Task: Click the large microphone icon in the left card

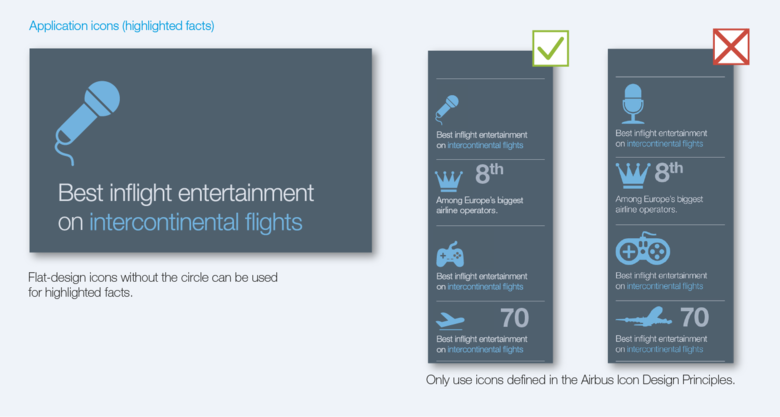Action: pyautogui.click(x=86, y=118)
